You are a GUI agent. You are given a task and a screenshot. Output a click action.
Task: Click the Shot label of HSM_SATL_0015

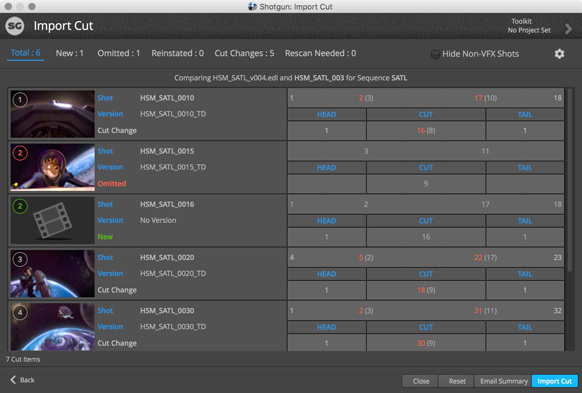pyautogui.click(x=105, y=151)
